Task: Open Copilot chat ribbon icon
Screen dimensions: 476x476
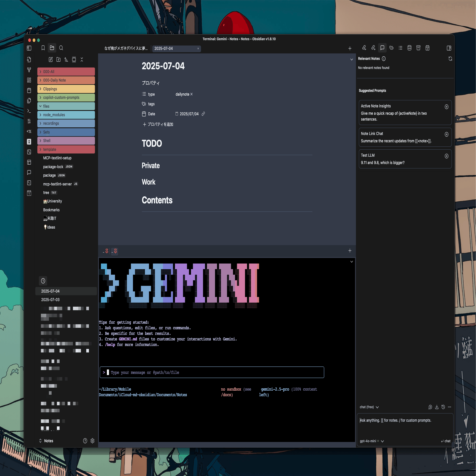Action: click(29, 173)
